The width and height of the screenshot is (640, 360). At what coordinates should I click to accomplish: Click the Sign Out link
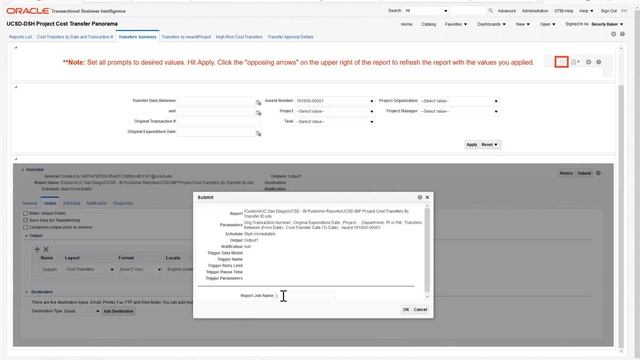609,11
